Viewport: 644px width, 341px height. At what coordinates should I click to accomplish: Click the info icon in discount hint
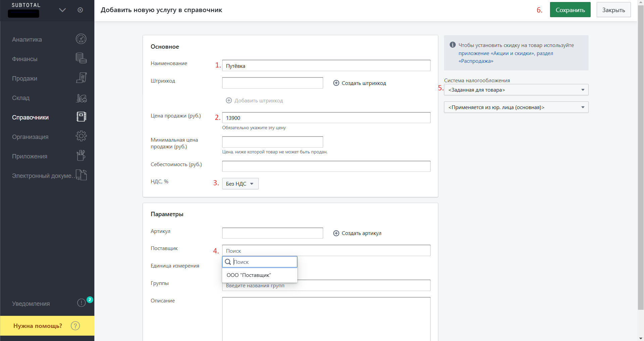click(x=452, y=45)
